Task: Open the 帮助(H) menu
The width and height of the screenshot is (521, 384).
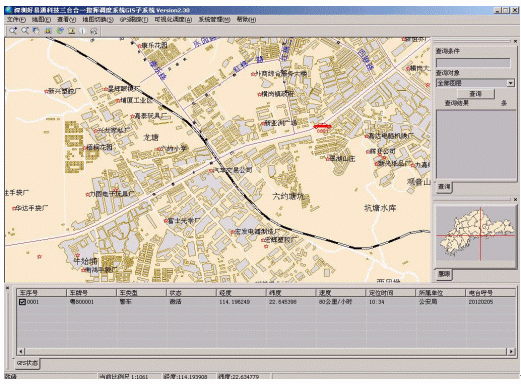Action: tap(246, 20)
